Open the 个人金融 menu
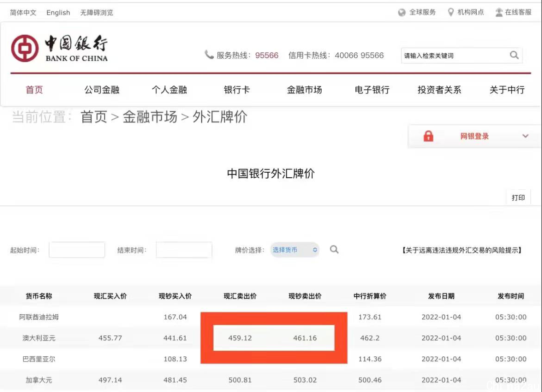Screen dimensions: 542x392 point(169,90)
